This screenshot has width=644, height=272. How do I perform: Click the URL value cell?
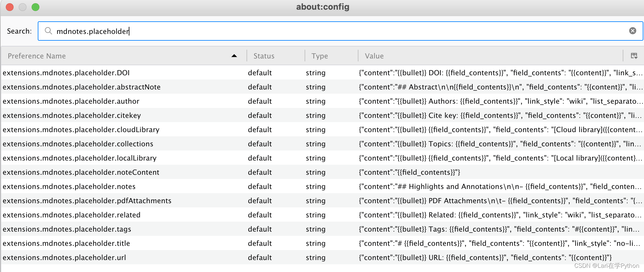coord(485,257)
